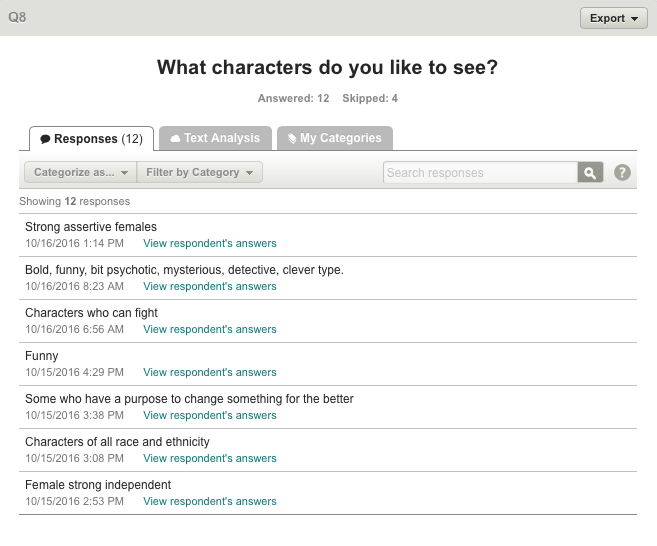
Task: Click the magnifying glass search button
Action: tap(590, 172)
